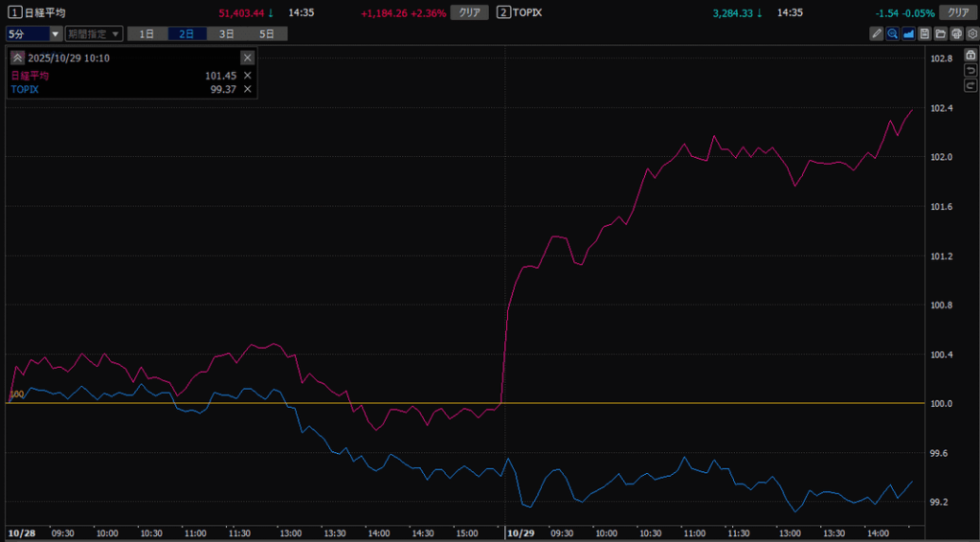Open the 期間指定 period dropdown
This screenshot has height=542, width=980.
94,34
